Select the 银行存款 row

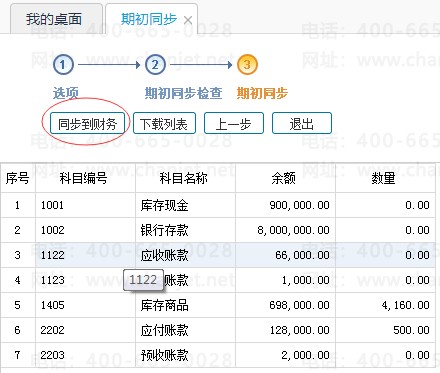pyautogui.click(x=218, y=230)
